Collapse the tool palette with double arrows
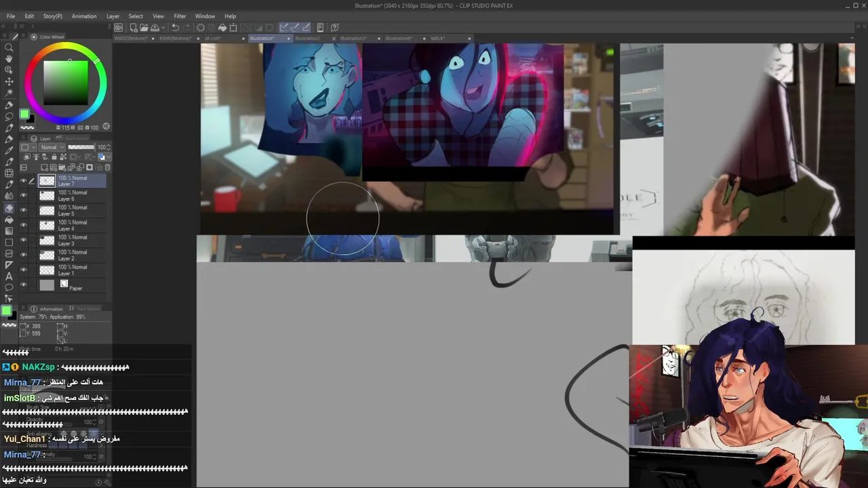Image resolution: width=868 pixels, height=488 pixels. click(3, 26)
